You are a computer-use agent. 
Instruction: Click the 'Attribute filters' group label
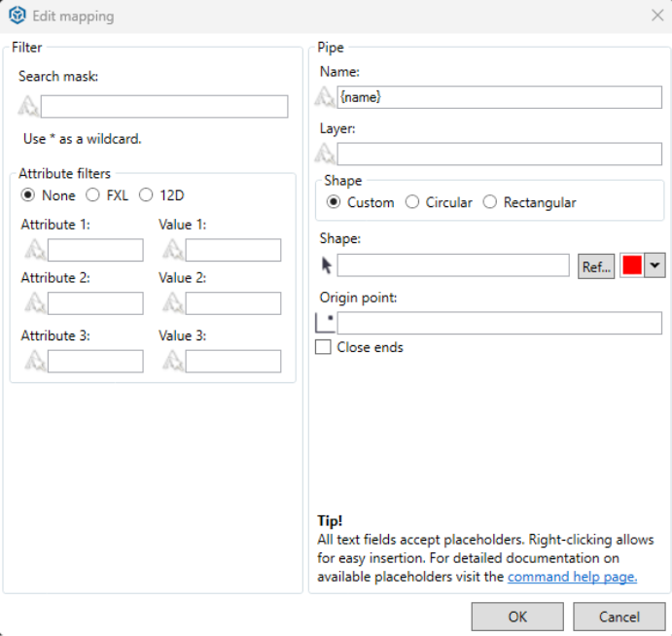64,173
